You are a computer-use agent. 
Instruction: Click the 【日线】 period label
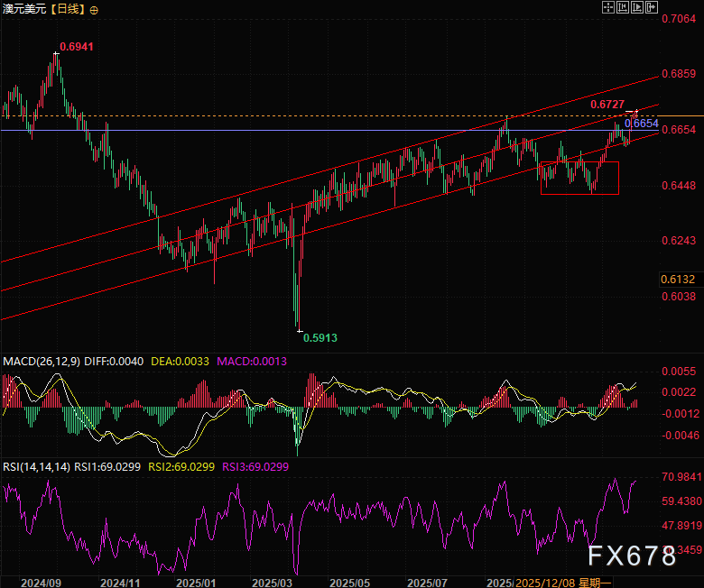click(x=68, y=9)
